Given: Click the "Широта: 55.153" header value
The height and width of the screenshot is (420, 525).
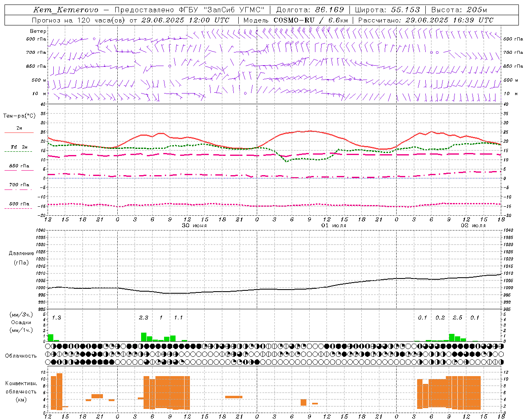Looking at the screenshot, I should coord(388,10).
